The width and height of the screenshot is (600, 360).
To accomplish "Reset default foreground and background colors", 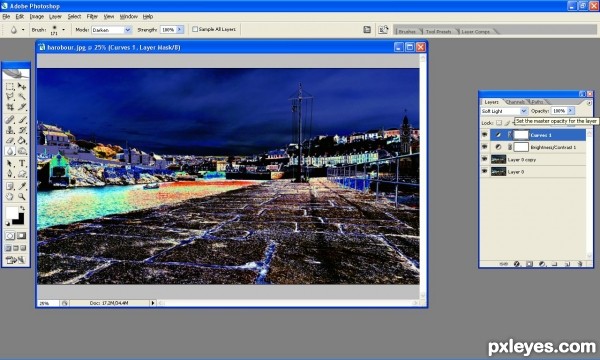I will (x=8, y=224).
